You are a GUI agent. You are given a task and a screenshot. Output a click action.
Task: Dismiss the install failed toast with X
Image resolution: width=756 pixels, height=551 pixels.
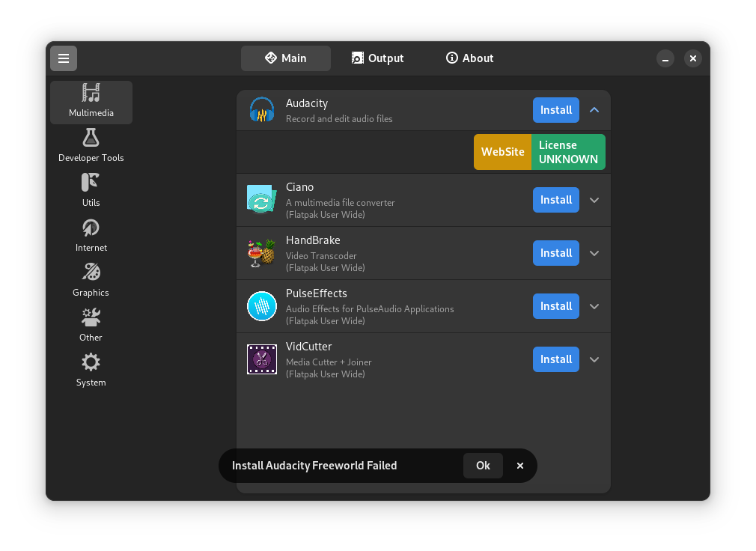[x=519, y=466]
